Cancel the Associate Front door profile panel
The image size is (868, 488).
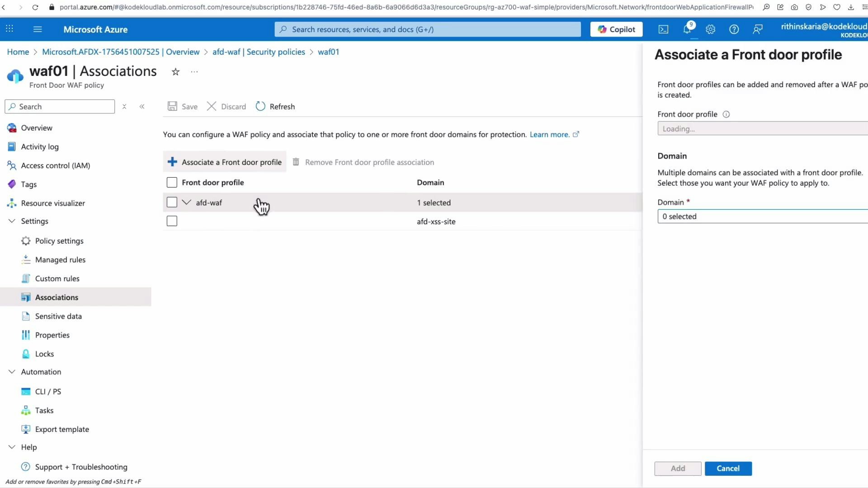728,469
